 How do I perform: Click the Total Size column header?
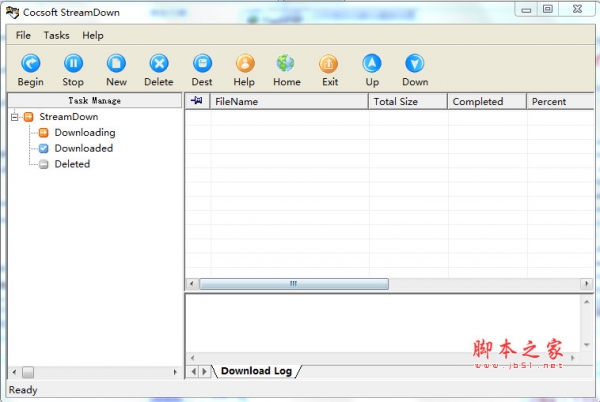click(394, 101)
